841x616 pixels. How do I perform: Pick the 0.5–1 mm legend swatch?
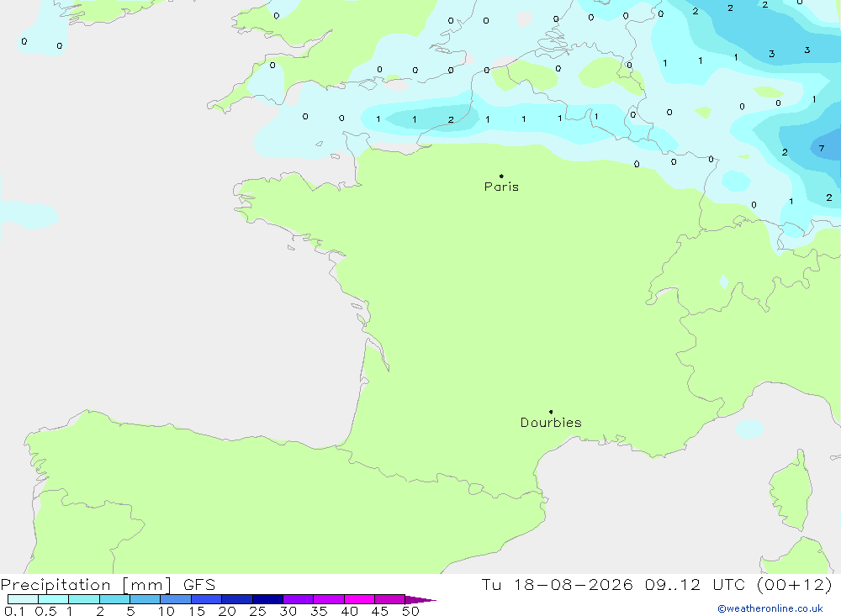pyautogui.click(x=54, y=599)
